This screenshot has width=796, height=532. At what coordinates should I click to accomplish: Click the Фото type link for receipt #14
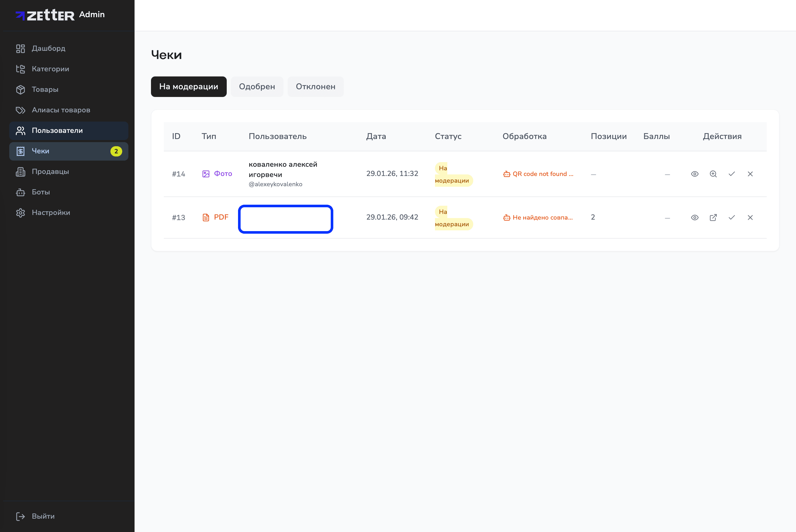[x=222, y=174]
